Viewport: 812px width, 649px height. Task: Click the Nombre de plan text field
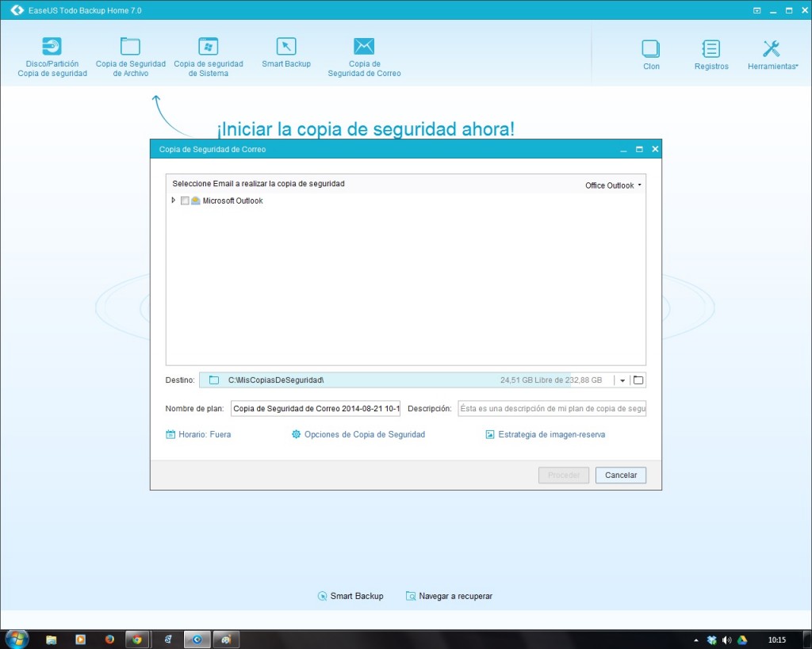coord(316,409)
